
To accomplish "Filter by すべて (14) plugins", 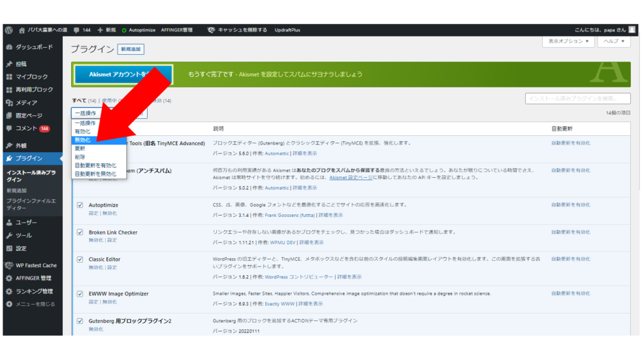I will [x=84, y=101].
